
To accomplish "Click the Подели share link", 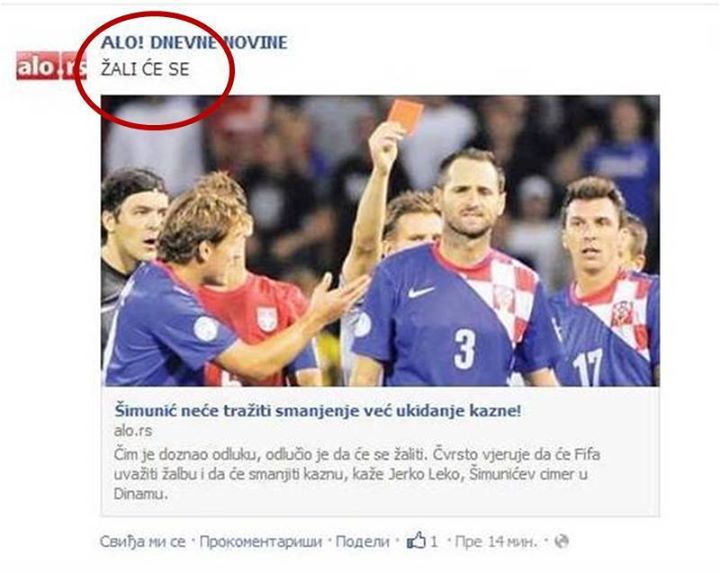I will pyautogui.click(x=362, y=542).
